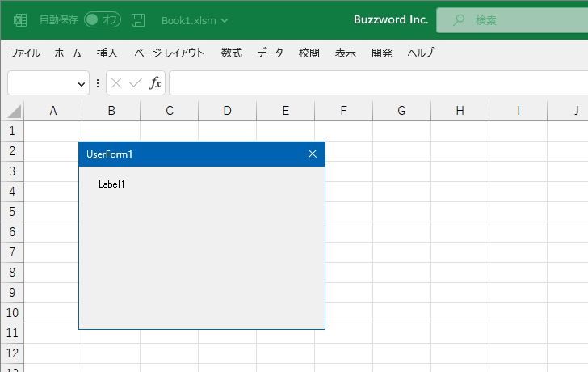This screenshot has height=372, width=588.
Task: Select column H header
Action: [460, 111]
